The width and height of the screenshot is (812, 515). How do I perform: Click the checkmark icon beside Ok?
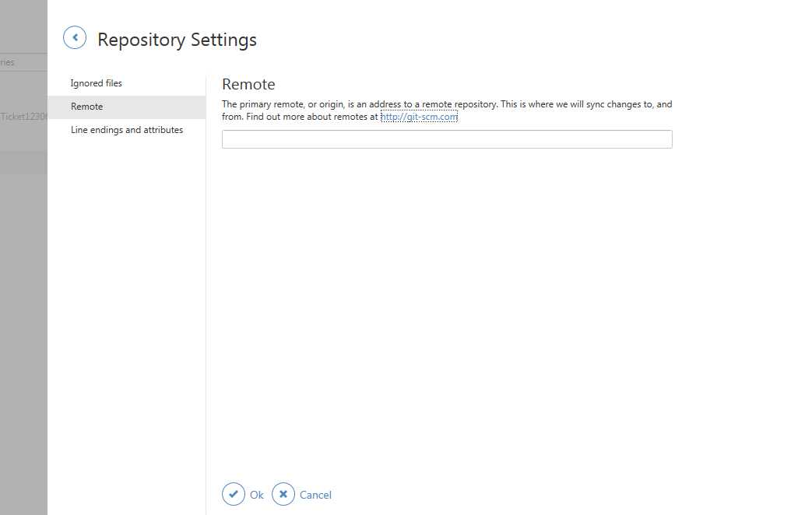[234, 494]
